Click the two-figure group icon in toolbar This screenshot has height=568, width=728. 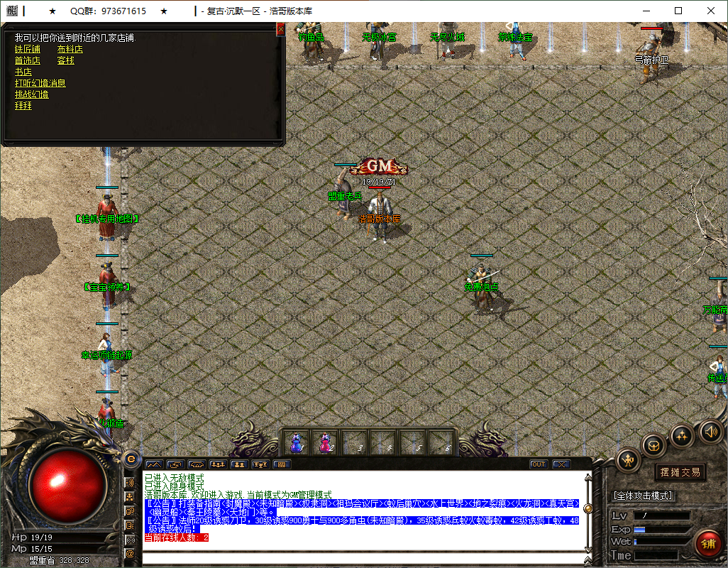click(x=240, y=464)
